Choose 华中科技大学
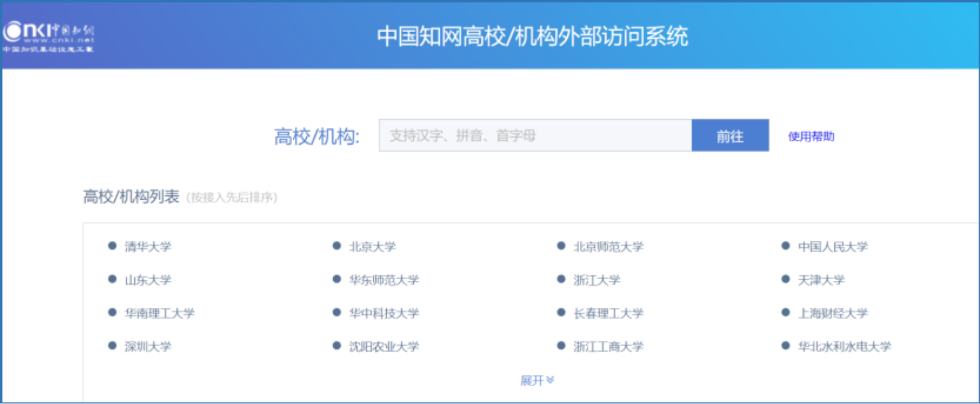 pyautogui.click(x=384, y=313)
